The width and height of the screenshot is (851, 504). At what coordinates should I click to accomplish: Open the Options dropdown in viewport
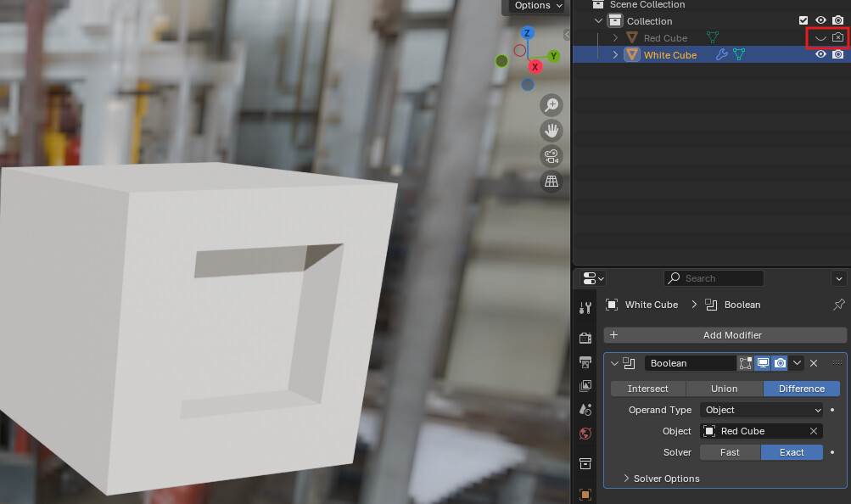pyautogui.click(x=538, y=5)
